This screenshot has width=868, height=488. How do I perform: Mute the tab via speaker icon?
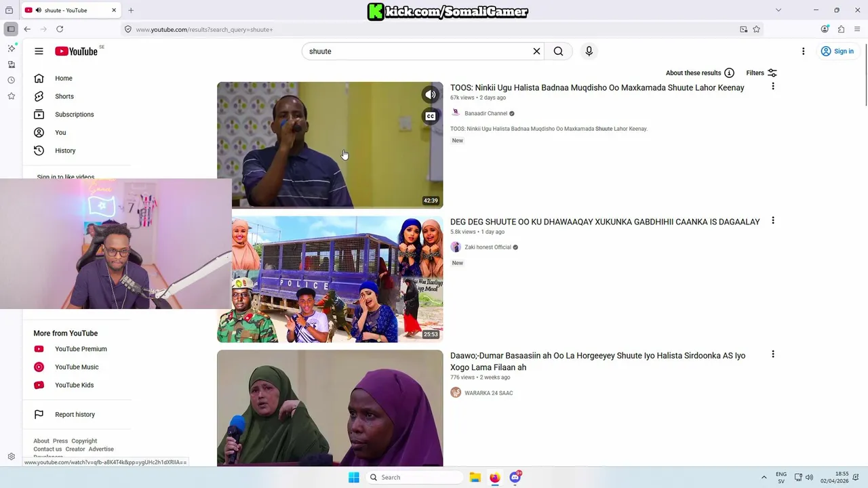click(x=38, y=10)
